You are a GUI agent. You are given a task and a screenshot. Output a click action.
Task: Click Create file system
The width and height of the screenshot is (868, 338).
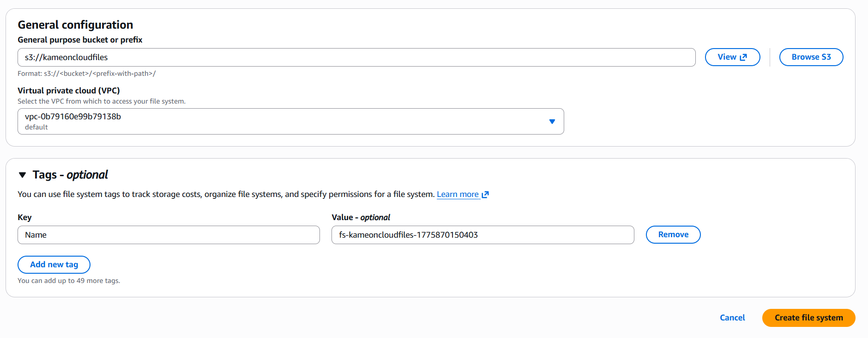click(808, 318)
